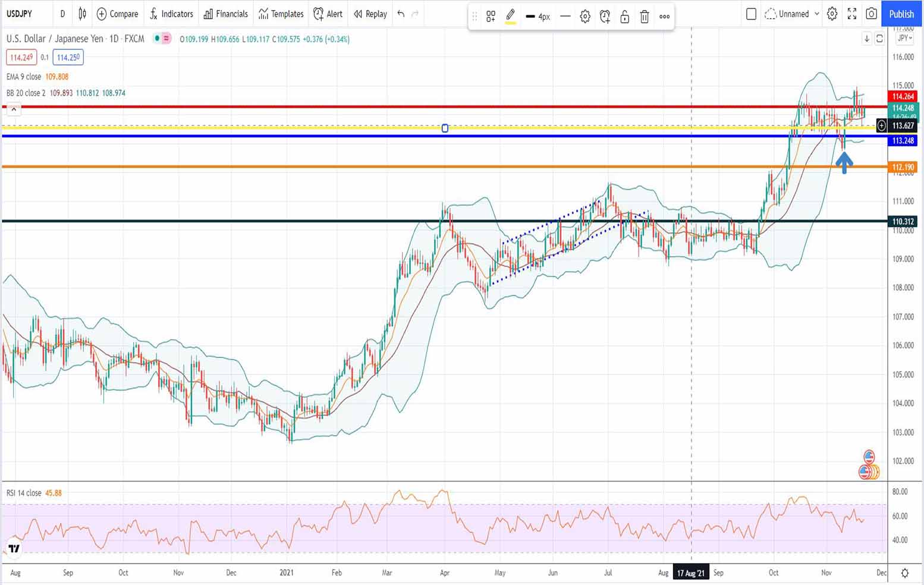The image size is (924, 585).
Task: Click the blue Publish button
Action: (x=901, y=14)
